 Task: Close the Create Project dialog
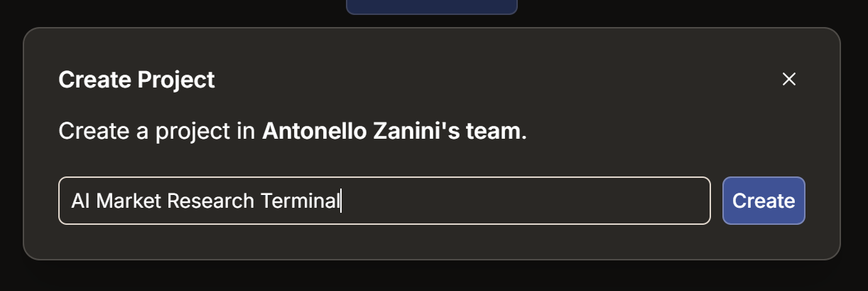pyautogui.click(x=788, y=79)
